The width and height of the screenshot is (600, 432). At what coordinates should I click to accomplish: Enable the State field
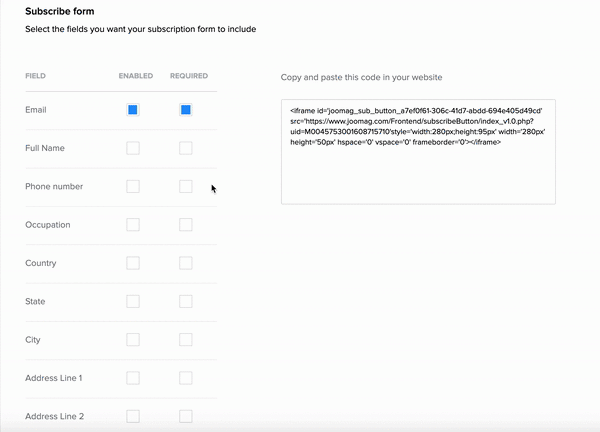tap(133, 301)
